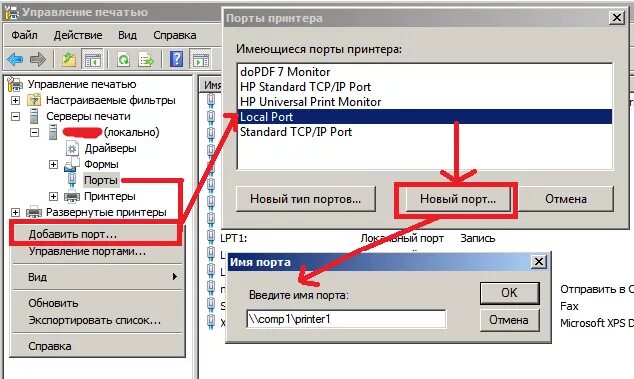This screenshot has width=634, height=379.
Task: Click the blue question mark Help icon
Action: pyautogui.click(x=177, y=59)
